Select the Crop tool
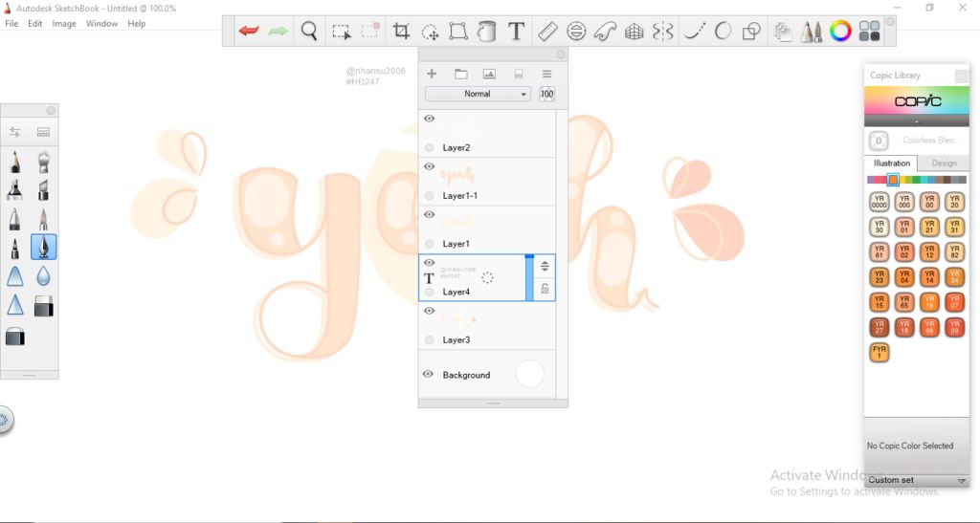980x523 pixels. click(401, 31)
